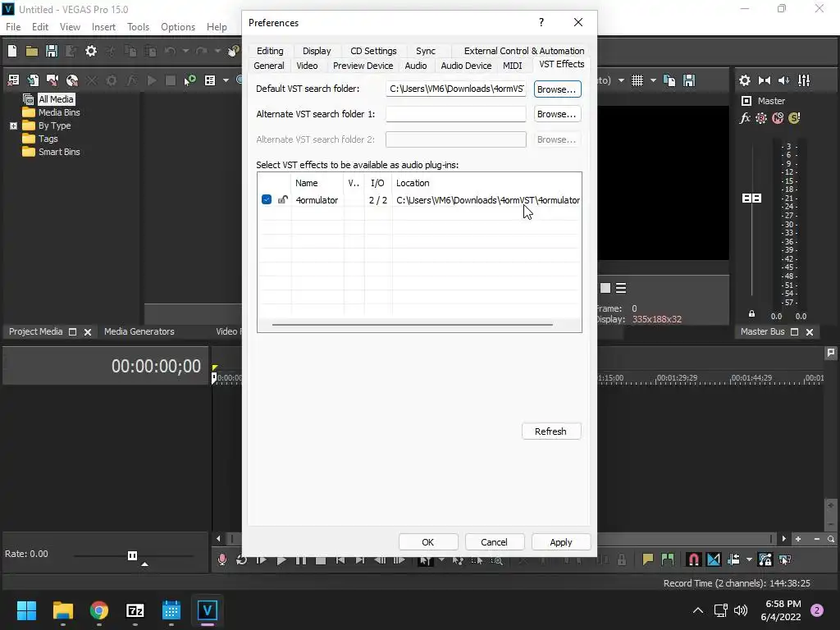Toggle Enable Snapping magnet icon
This screenshot has width=840, height=630.
[693, 559]
